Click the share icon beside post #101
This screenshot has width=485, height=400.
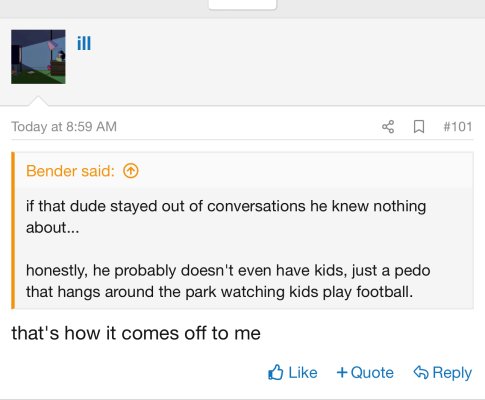388,127
